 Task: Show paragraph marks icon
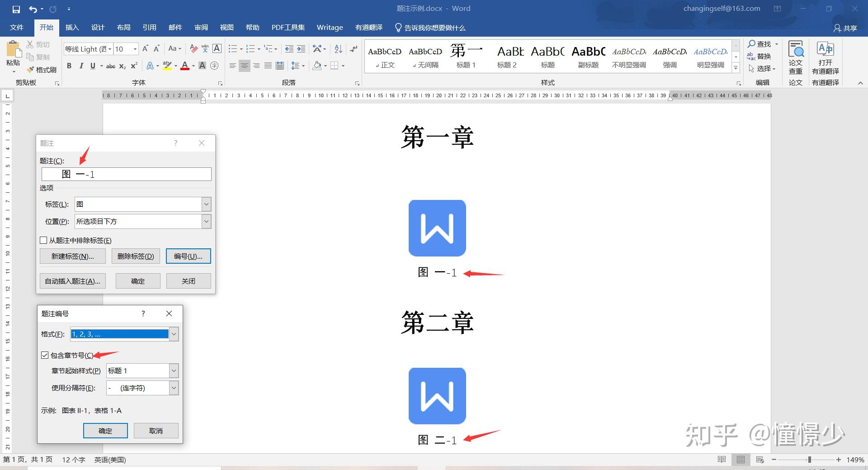[354, 49]
